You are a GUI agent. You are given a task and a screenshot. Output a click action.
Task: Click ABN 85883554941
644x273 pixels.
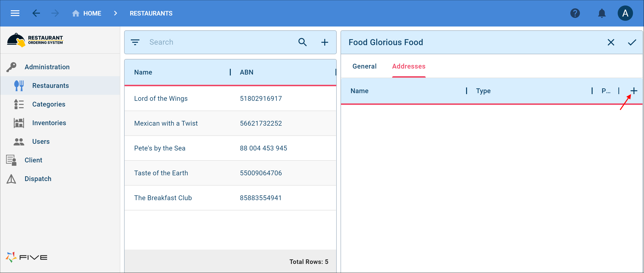click(261, 198)
